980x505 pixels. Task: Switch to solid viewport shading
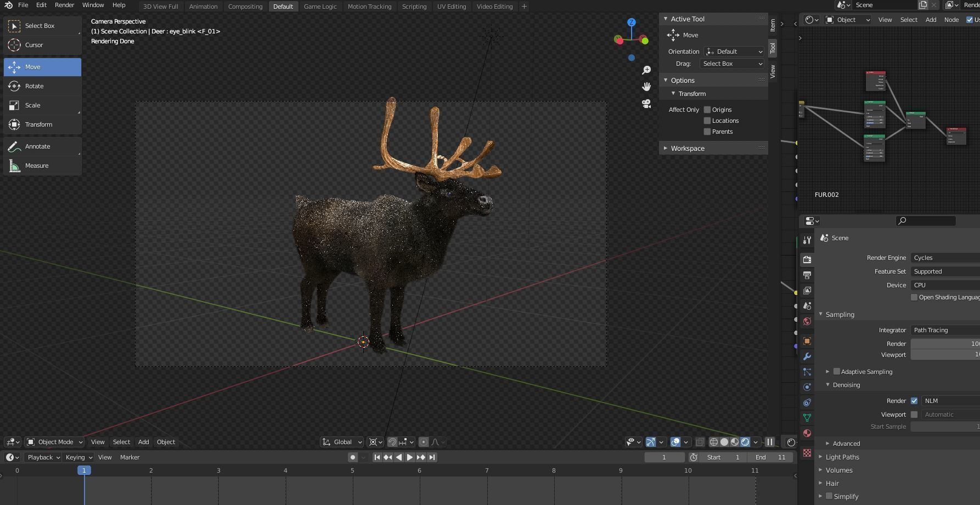click(724, 442)
